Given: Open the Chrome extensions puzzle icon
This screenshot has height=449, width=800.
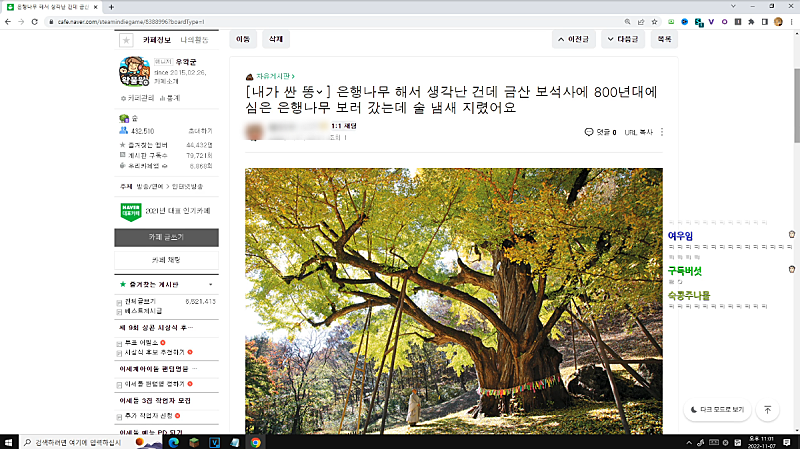Looking at the screenshot, I should (x=751, y=21).
